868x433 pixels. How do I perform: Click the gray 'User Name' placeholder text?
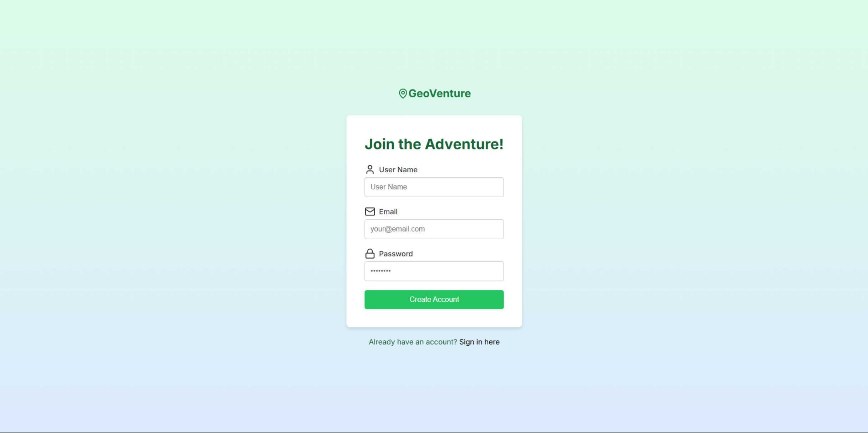pos(388,187)
